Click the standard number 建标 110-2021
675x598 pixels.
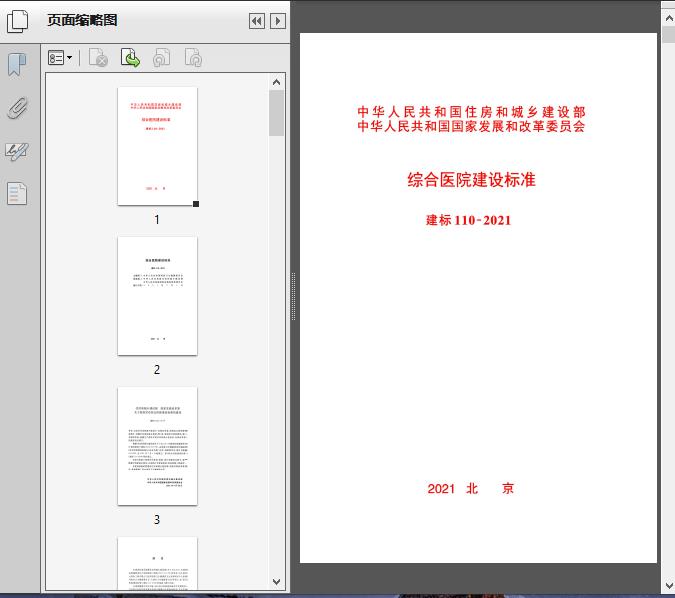pos(468,220)
